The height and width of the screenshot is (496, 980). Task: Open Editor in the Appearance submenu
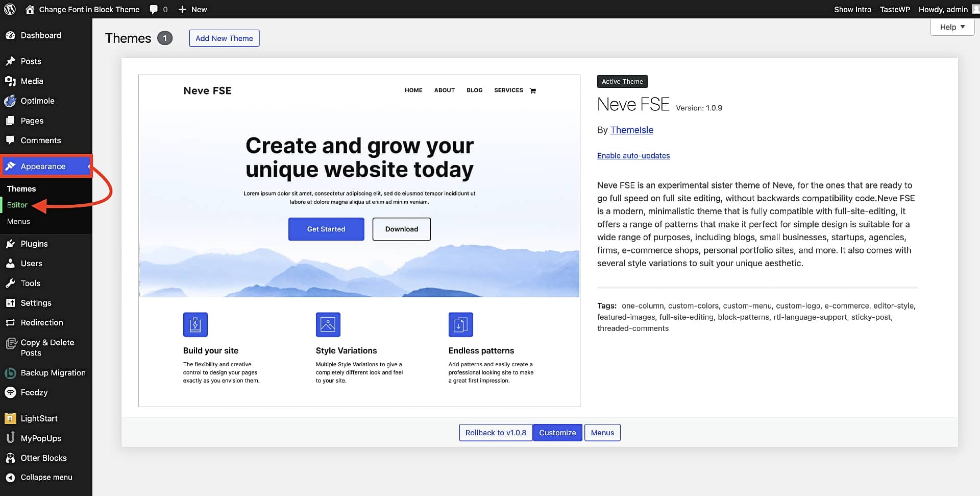[17, 205]
